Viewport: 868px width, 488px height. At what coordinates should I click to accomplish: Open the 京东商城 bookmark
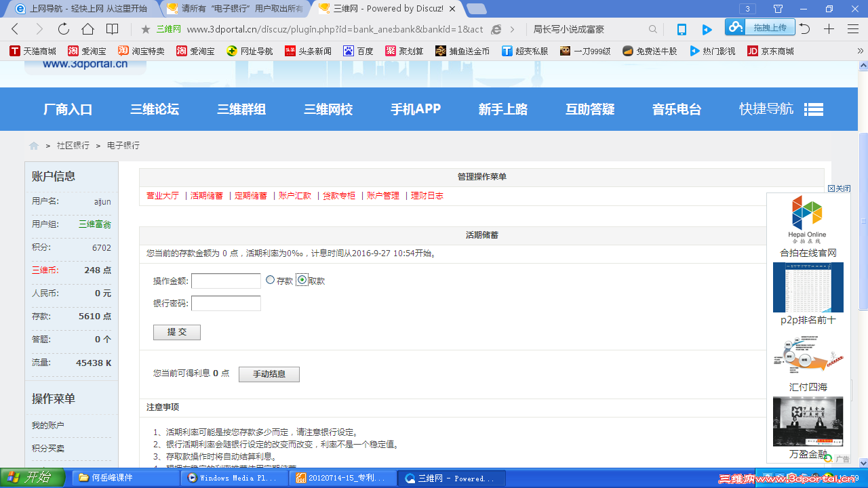770,51
